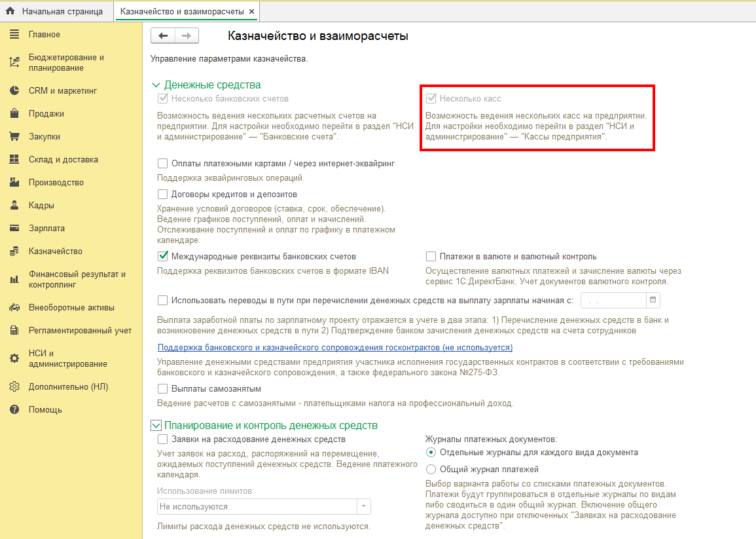Screen dimensions: 756x539
Task: Open Закупки menu section
Action: [45, 137]
